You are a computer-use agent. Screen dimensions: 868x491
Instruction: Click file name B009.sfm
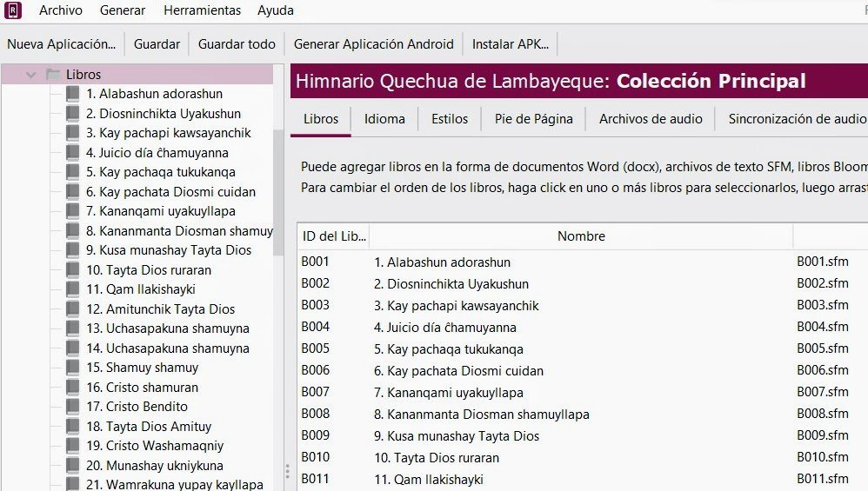point(823,435)
